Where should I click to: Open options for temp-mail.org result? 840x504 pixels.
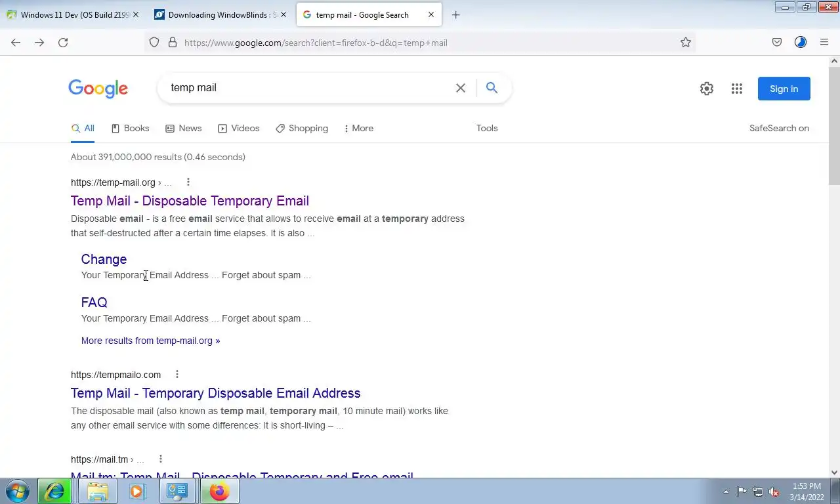pyautogui.click(x=188, y=182)
